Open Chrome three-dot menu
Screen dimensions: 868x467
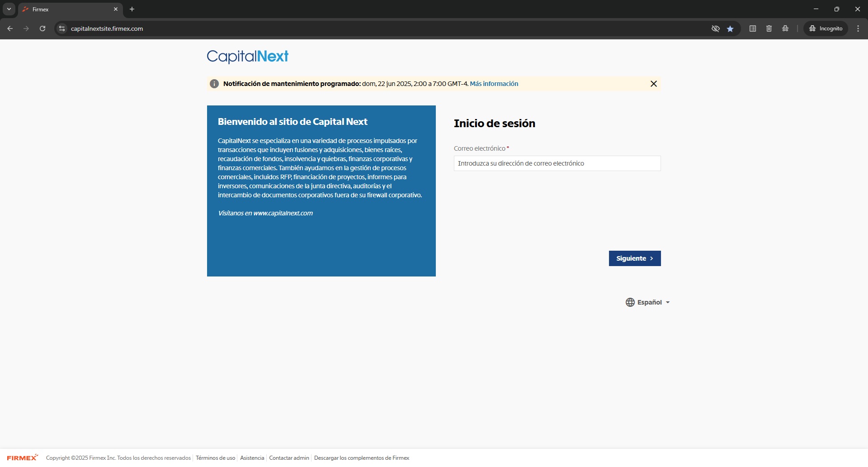(x=858, y=29)
